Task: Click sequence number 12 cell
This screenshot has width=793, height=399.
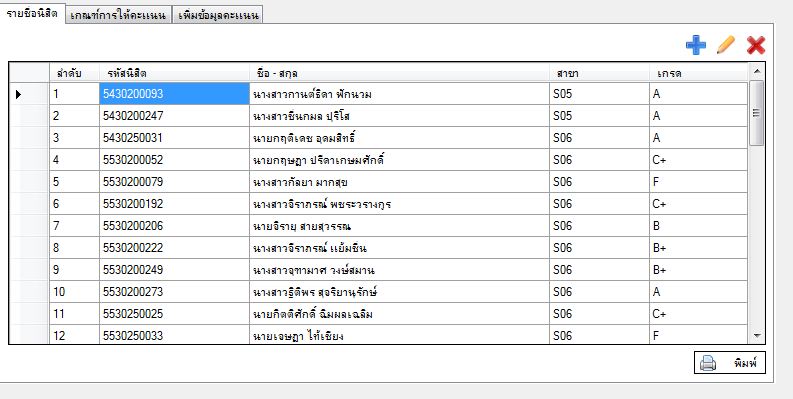Action: click(74, 335)
